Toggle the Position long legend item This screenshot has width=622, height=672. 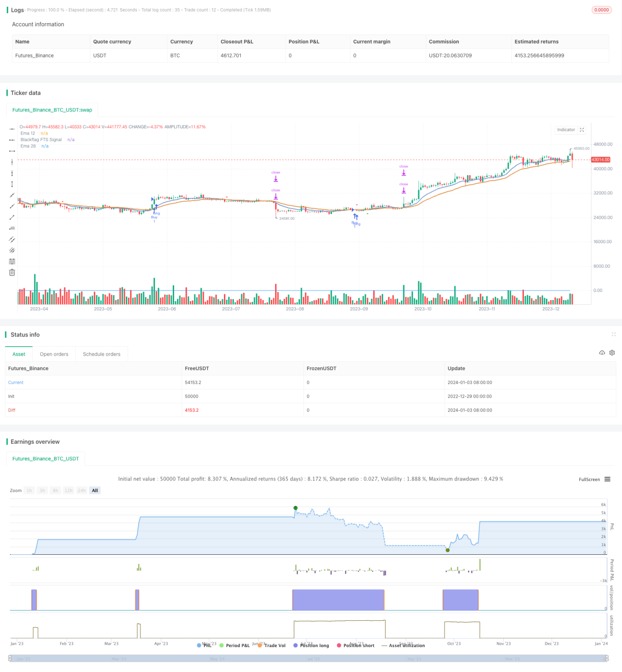click(x=311, y=645)
